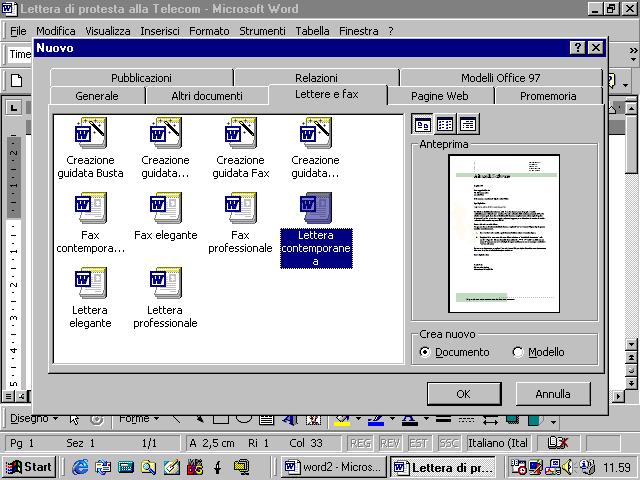640x480 pixels.
Task: Open the Formato menu
Action: point(209,31)
